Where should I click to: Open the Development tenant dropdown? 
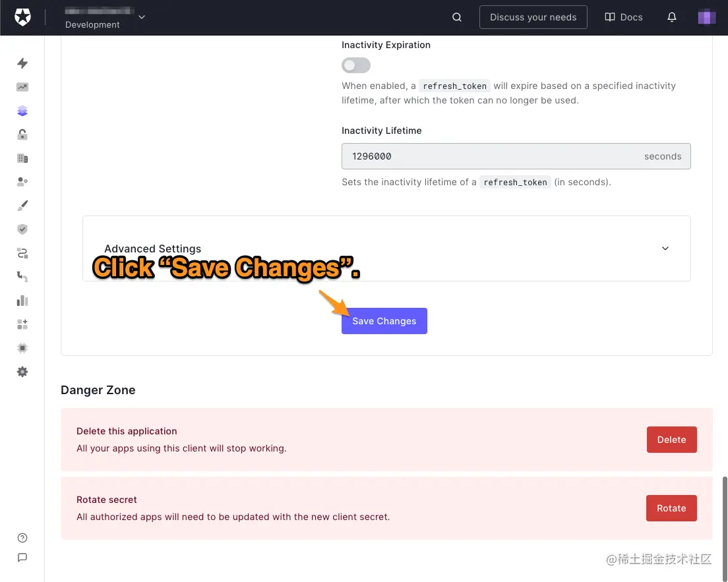105,17
